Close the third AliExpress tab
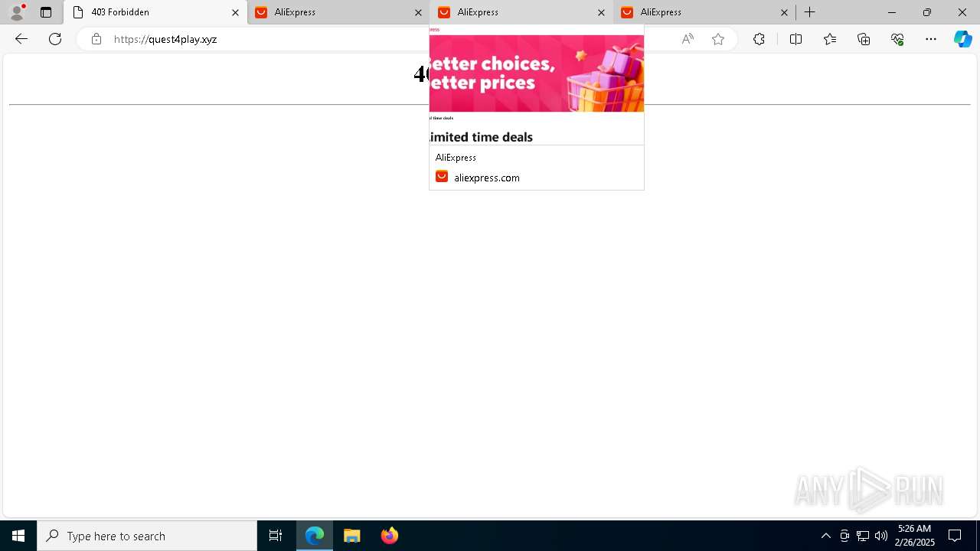This screenshot has height=551, width=980. [784, 12]
